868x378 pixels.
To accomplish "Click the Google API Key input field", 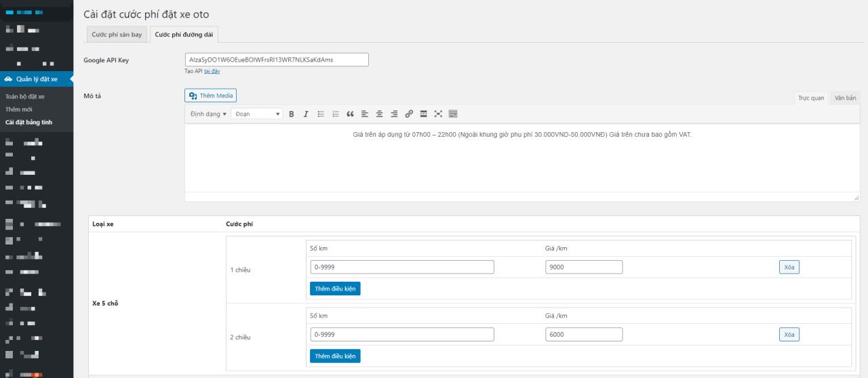I will [277, 60].
